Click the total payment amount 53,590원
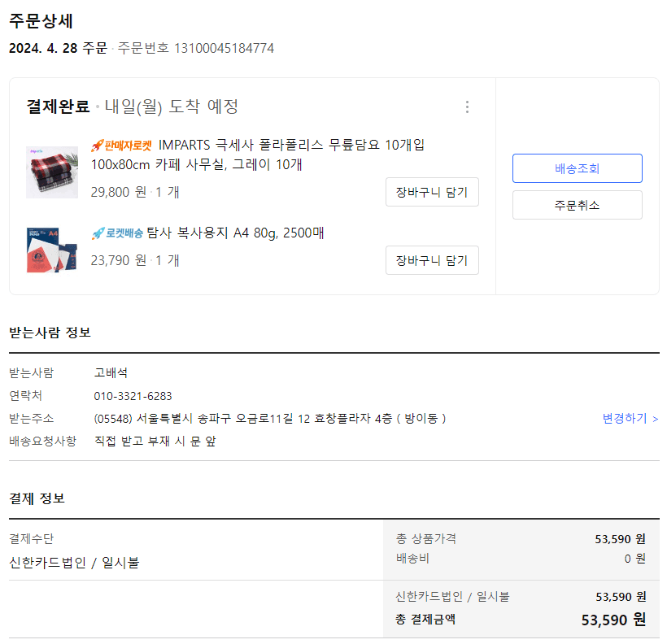667x644 pixels. coord(615,619)
